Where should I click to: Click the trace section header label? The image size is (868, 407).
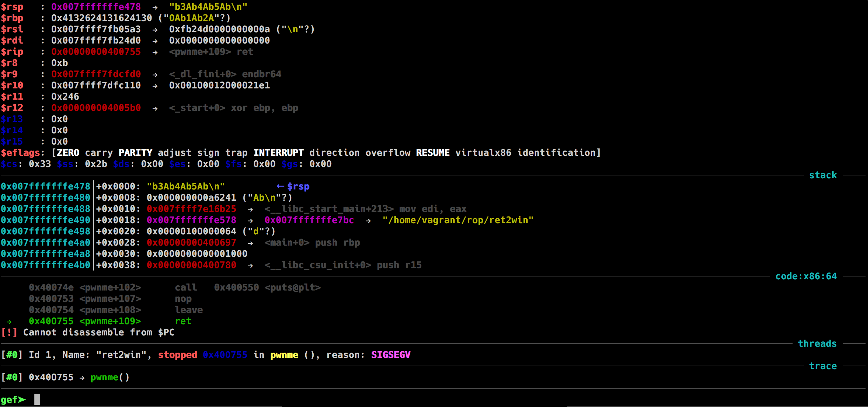coord(823,366)
